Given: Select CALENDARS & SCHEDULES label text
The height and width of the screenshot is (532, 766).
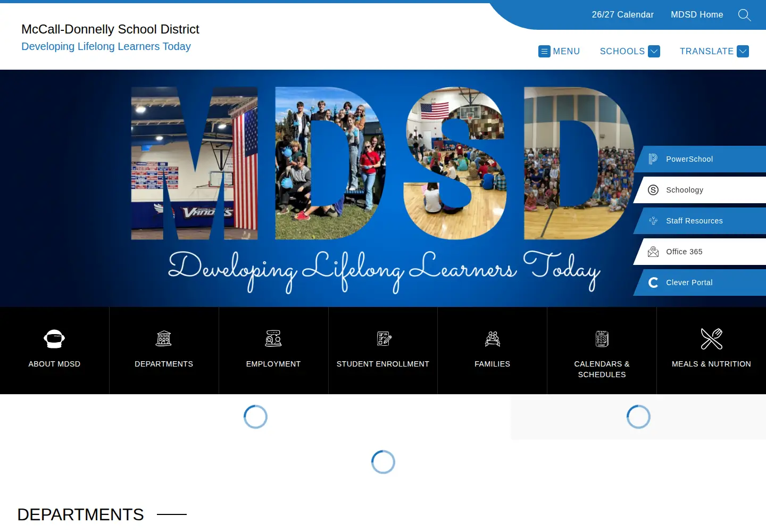Looking at the screenshot, I should click(602, 369).
